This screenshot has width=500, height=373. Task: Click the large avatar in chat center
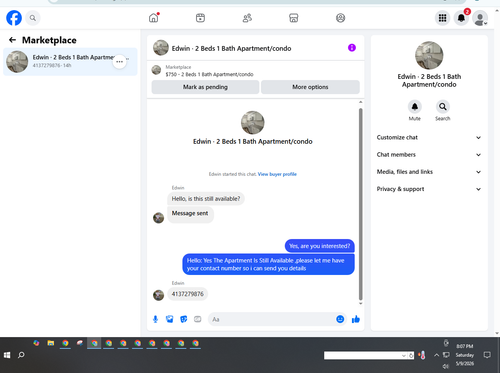click(x=253, y=123)
